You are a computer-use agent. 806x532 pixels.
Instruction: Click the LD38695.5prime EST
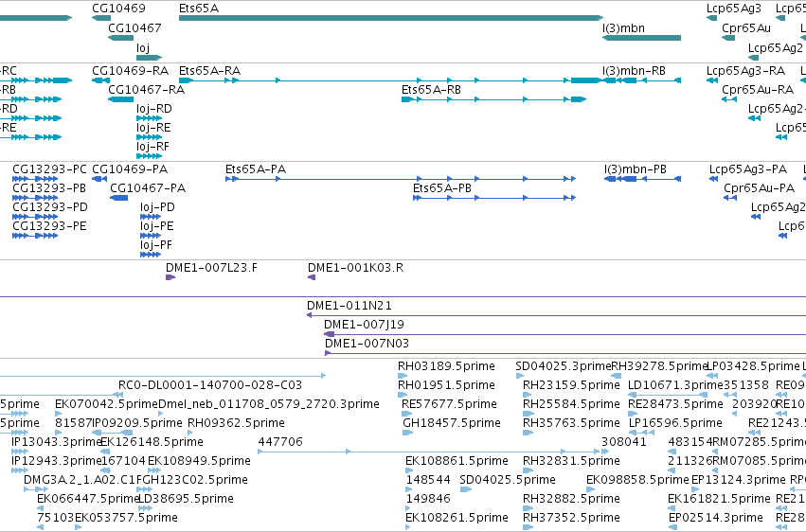point(146,509)
